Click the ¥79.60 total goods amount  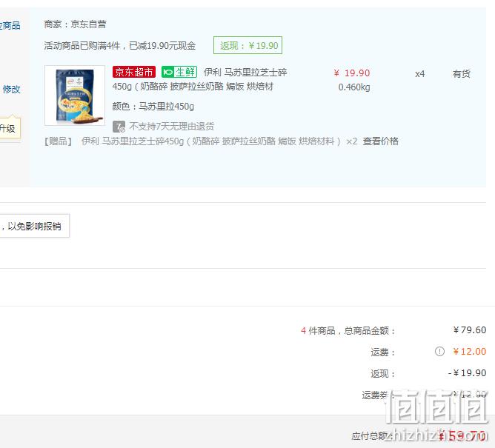point(469,330)
